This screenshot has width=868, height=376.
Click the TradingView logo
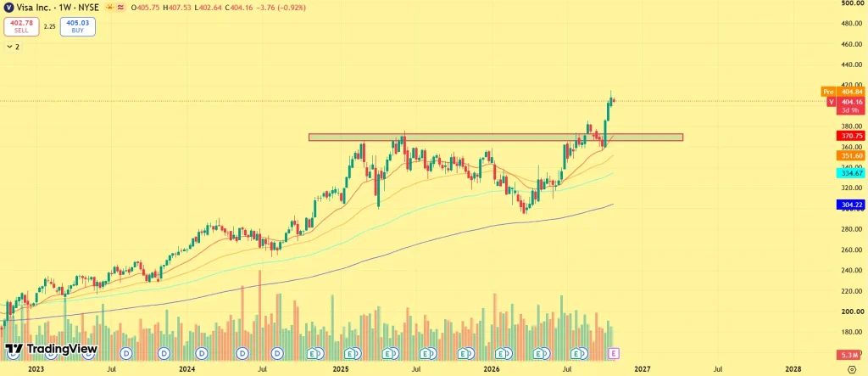click(52, 349)
